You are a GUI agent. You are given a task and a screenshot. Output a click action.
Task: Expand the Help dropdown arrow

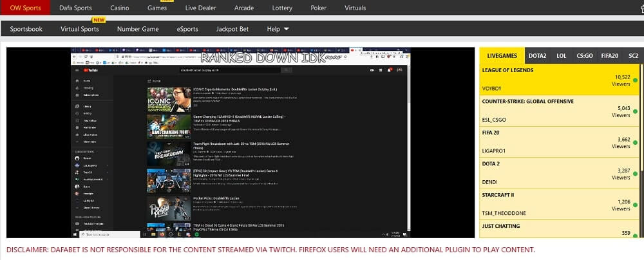point(286,29)
